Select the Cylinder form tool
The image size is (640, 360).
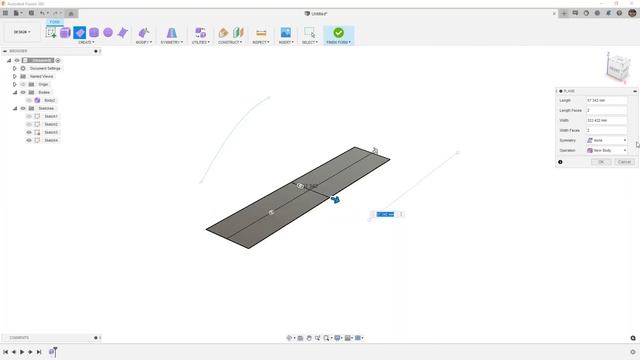94,33
